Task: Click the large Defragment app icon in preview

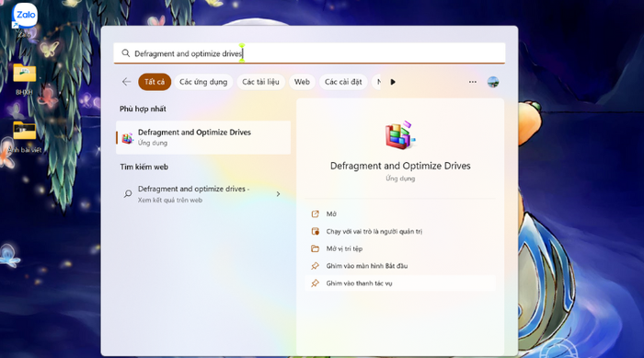Action: tap(400, 135)
